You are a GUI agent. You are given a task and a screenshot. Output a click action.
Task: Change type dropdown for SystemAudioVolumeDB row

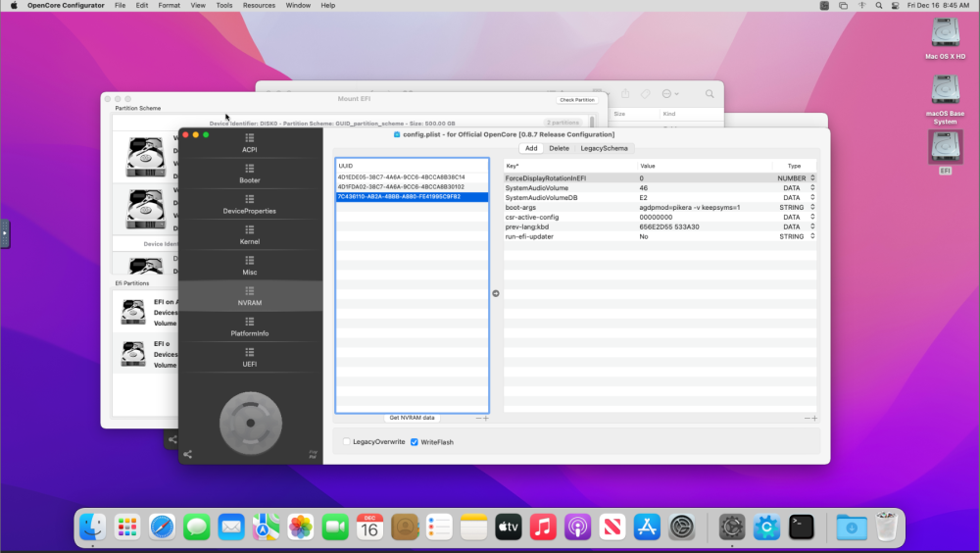(x=812, y=198)
